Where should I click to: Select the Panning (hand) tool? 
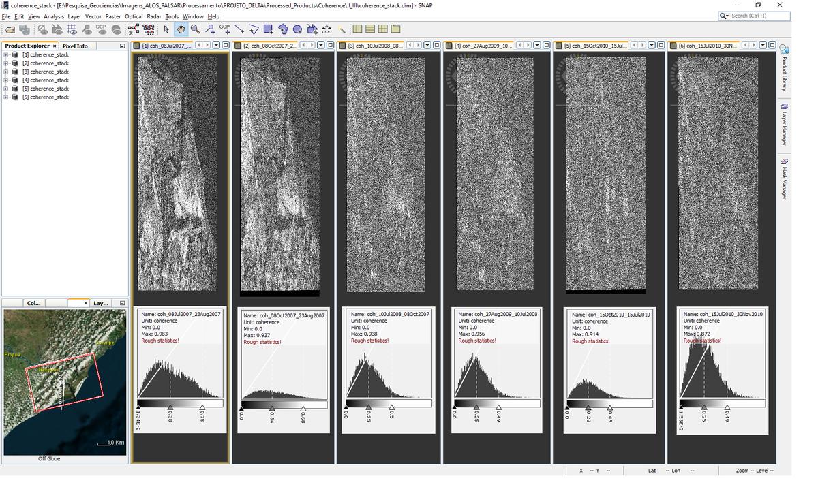coord(181,29)
